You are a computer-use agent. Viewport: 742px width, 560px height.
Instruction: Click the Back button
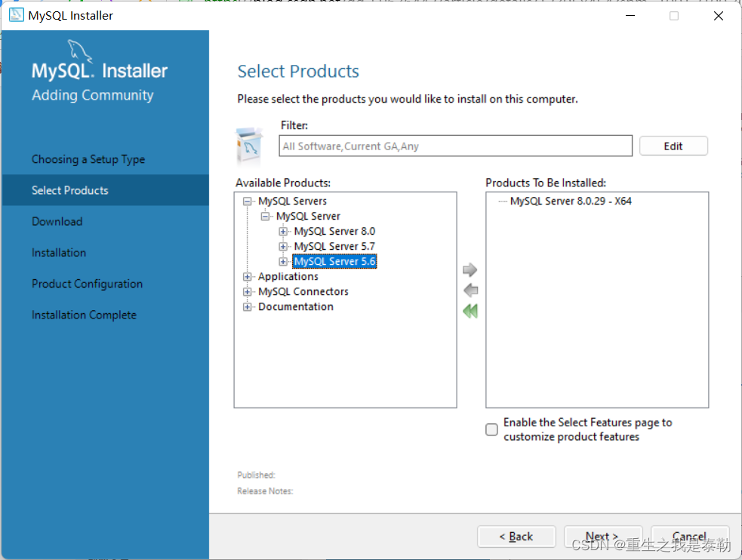tap(516, 537)
